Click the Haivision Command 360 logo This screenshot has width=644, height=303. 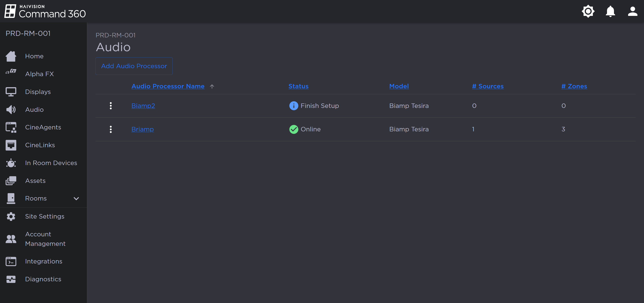pos(45,11)
